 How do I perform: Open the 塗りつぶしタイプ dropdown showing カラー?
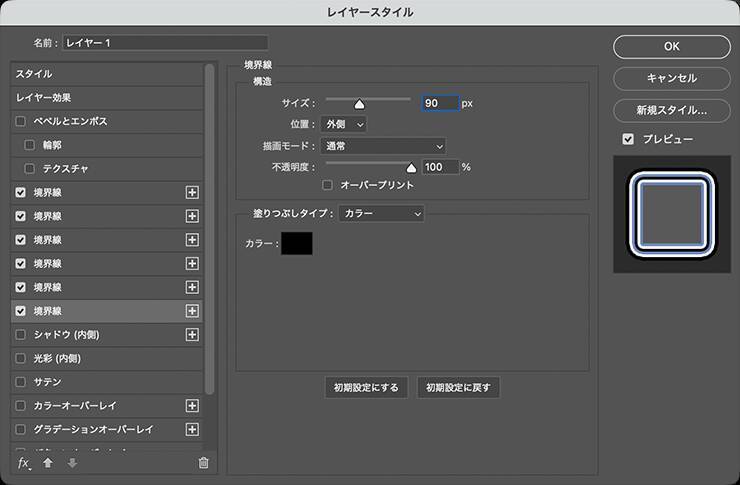(x=381, y=214)
